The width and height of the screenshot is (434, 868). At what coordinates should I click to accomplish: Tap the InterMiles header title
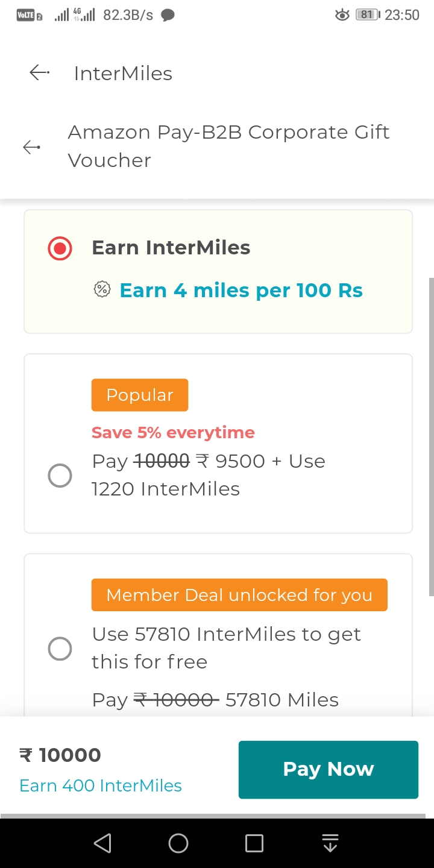click(123, 74)
